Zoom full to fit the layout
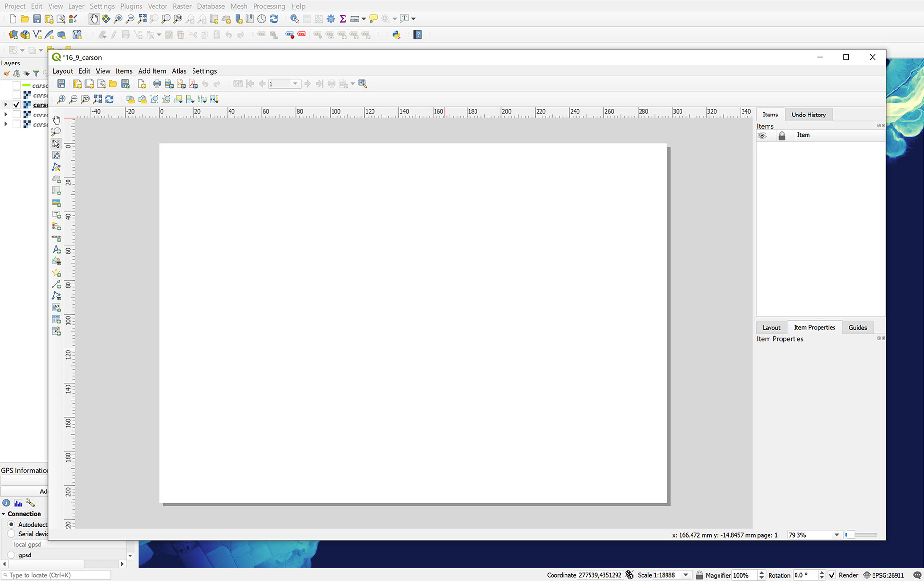 coord(97,99)
